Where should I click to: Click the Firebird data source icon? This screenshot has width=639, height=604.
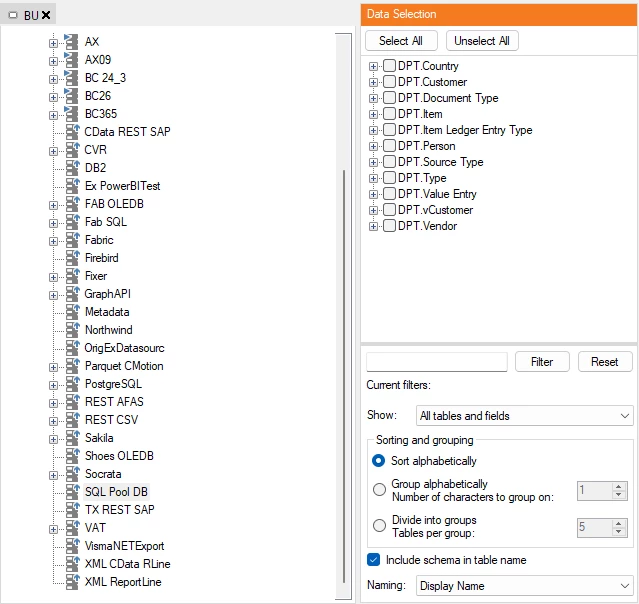pos(73,258)
